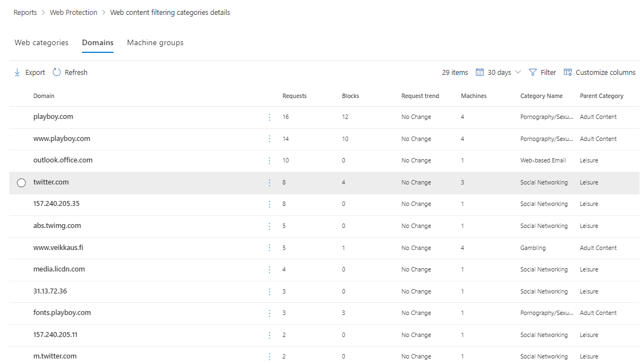Viewport: 640px width, 364px height.
Task: Click the ellipsis menu for 157.240.205.35
Action: [x=269, y=204]
